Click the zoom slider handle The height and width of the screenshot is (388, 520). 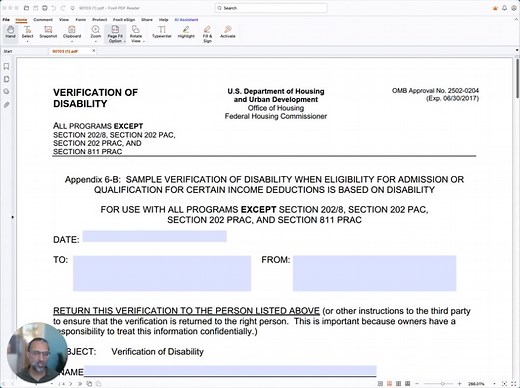[442, 384]
